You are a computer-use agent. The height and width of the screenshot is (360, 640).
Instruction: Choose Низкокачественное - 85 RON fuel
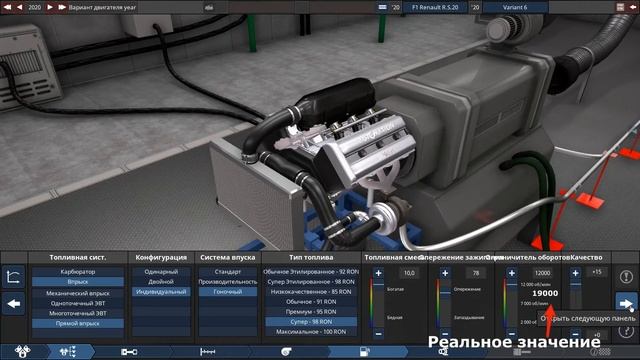coord(311,292)
